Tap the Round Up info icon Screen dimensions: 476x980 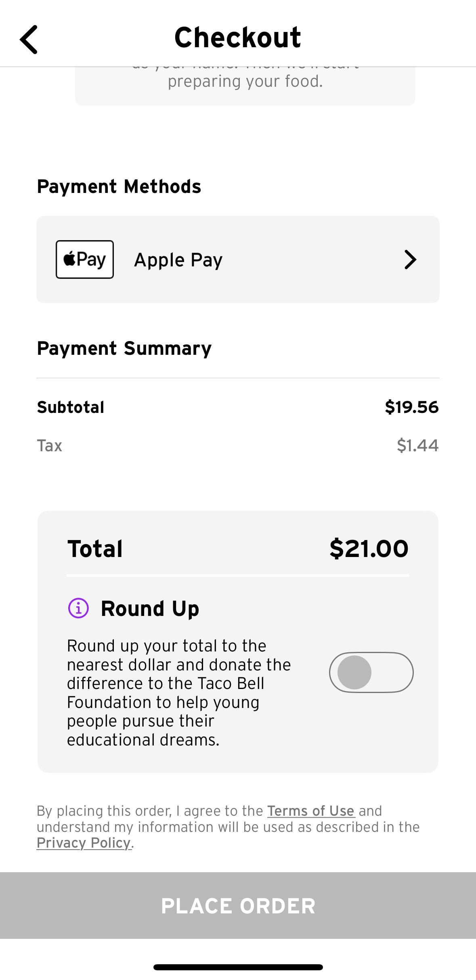(78, 608)
